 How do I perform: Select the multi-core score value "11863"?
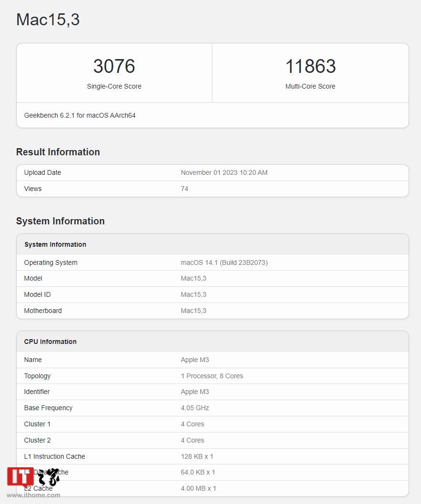point(311,66)
